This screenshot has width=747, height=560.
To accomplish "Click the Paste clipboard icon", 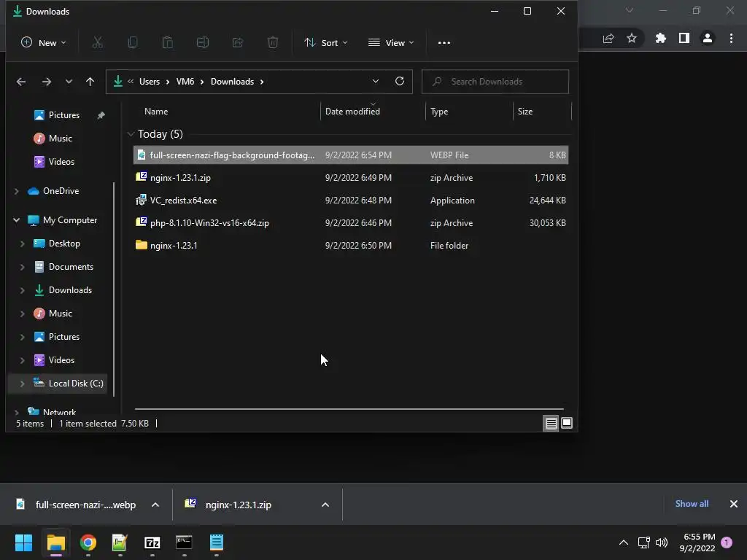I will [x=168, y=43].
